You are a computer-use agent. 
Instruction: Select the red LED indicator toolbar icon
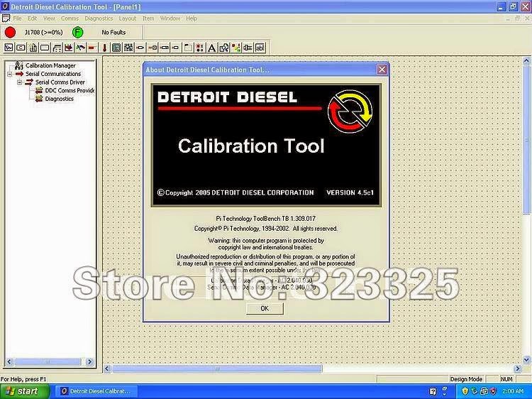click(x=199, y=48)
